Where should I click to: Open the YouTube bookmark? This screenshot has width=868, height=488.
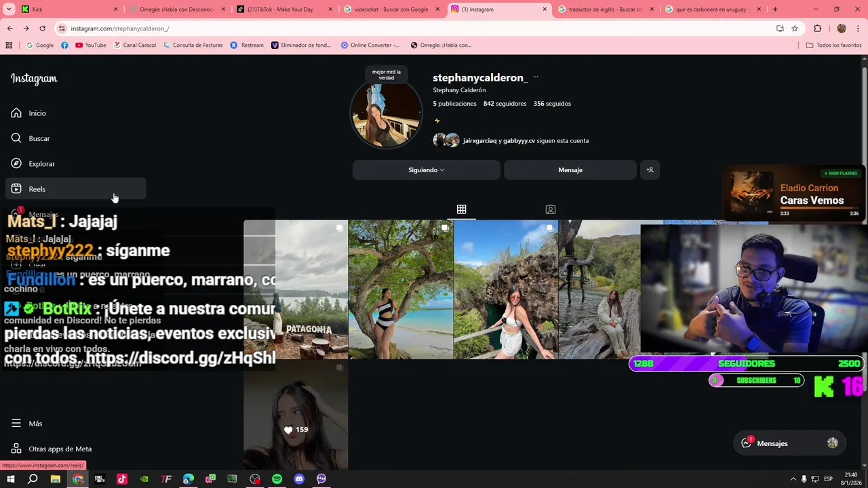click(x=91, y=45)
